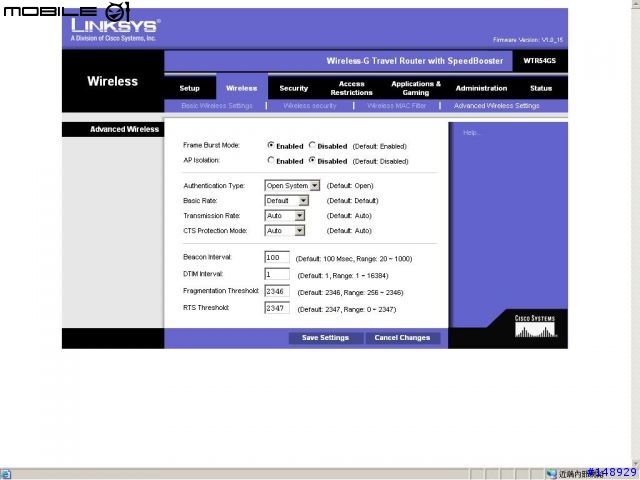This screenshot has width=640, height=480.
Task: Click the browser vertical scrollbar
Action: click(636, 233)
